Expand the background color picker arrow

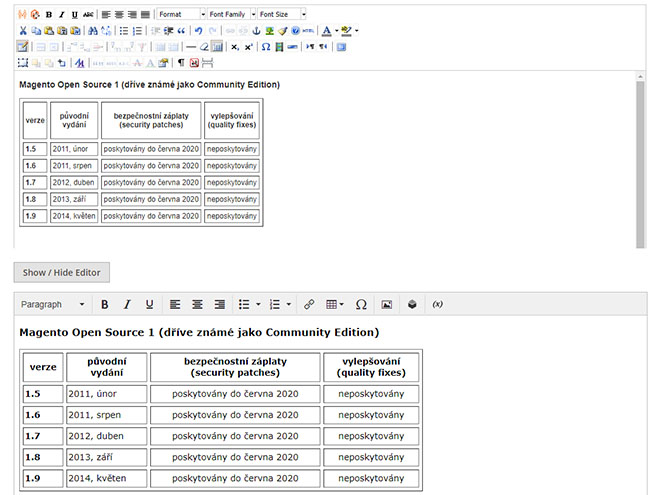coord(357,31)
